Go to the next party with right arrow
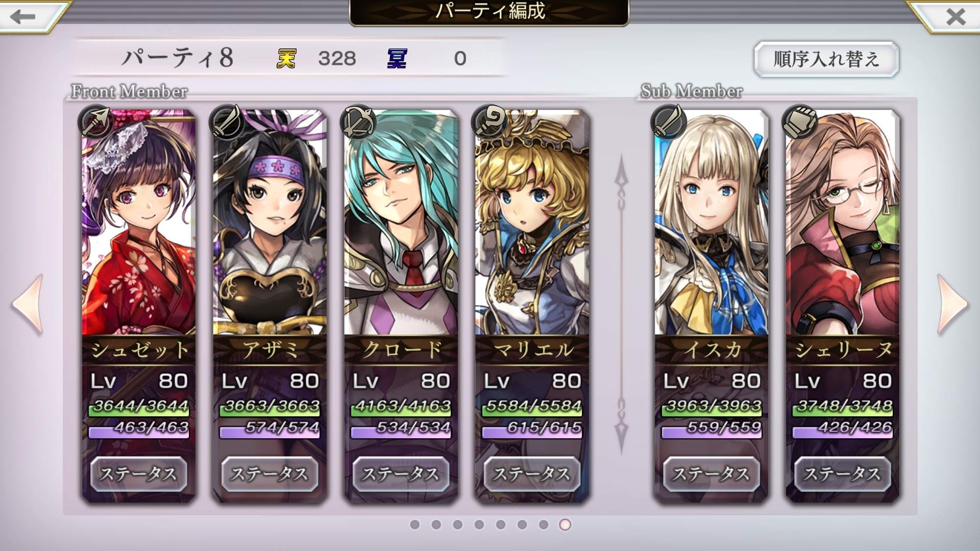Screen dimensions: 980x551 tap(952, 305)
